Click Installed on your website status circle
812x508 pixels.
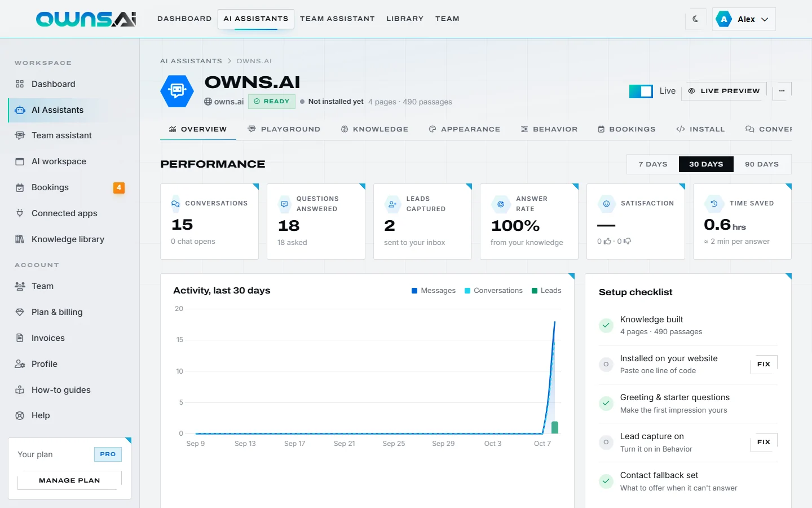[606, 364]
